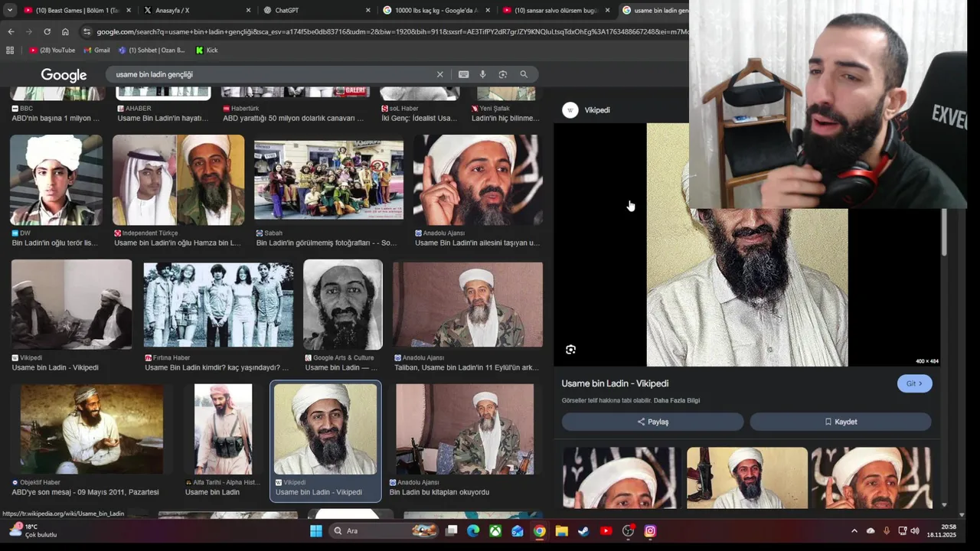Open the Anadolu Ajansı ailesini taşıyan image result
This screenshot has height=551, width=980.
[x=479, y=180]
